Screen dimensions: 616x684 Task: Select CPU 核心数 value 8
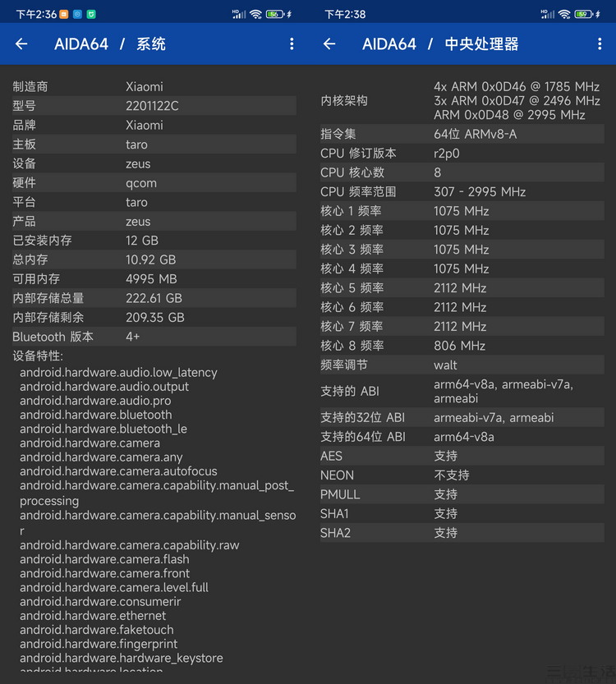(437, 172)
